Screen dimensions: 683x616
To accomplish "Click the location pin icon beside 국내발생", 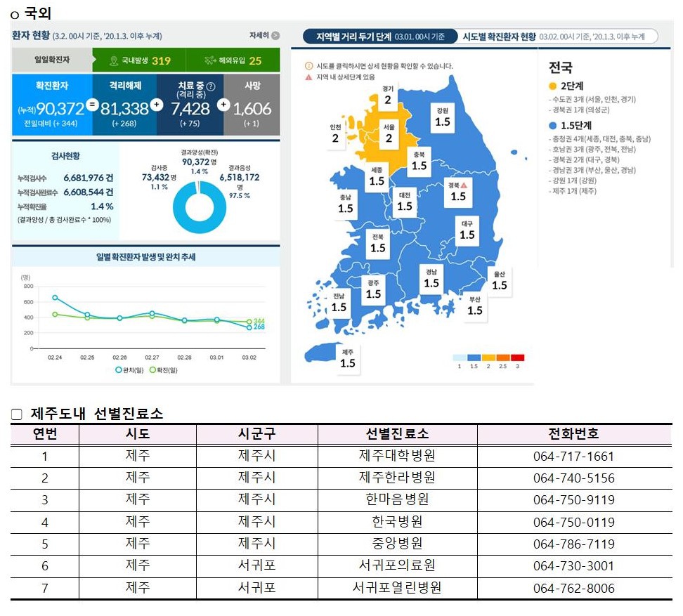I will coord(115,60).
